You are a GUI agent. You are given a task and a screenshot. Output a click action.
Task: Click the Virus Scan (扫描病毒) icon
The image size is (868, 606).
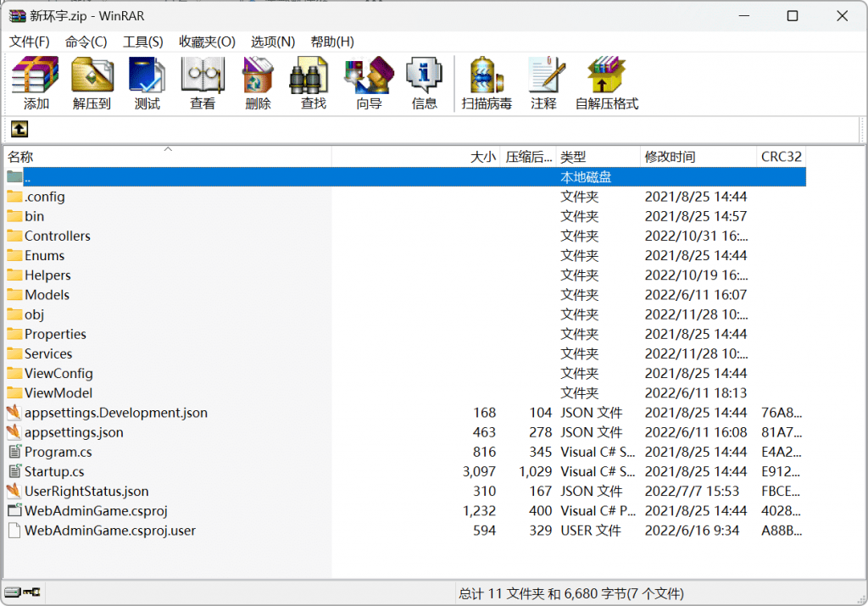coord(487,83)
